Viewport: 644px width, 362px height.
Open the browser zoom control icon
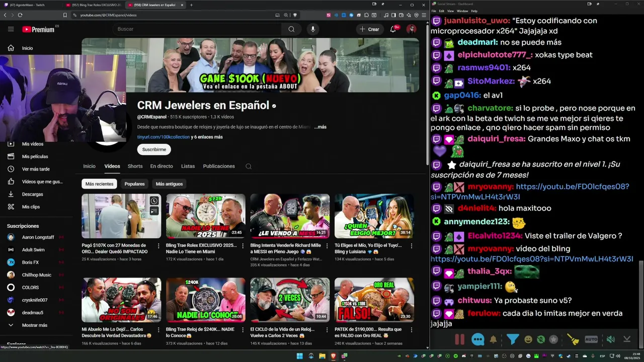[286, 15]
